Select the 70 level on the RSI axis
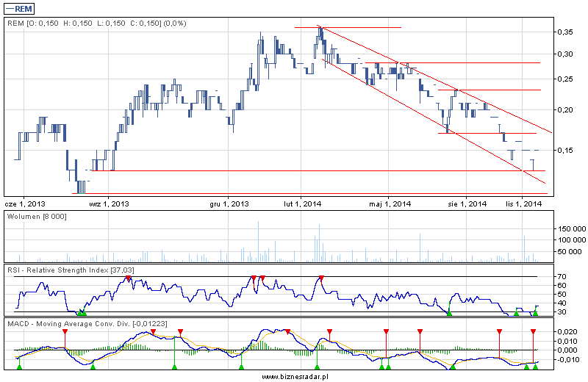 (562, 277)
